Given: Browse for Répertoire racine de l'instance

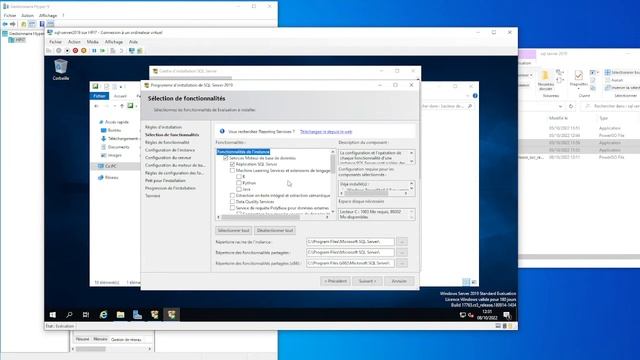Looking at the screenshot, I should tap(402, 242).
